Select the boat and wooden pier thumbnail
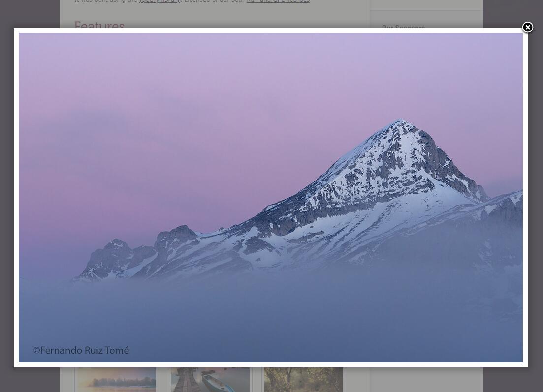This screenshot has height=392, width=543. click(x=210, y=380)
